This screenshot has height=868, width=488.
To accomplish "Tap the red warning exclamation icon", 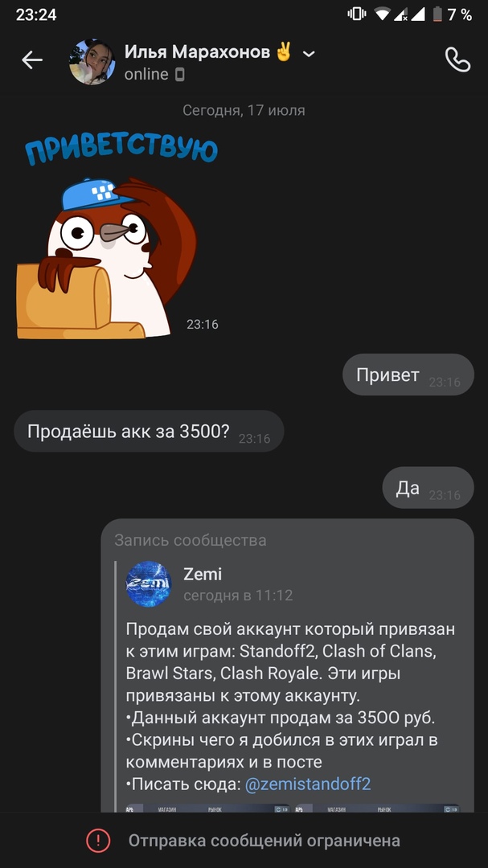I will pyautogui.click(x=99, y=841).
